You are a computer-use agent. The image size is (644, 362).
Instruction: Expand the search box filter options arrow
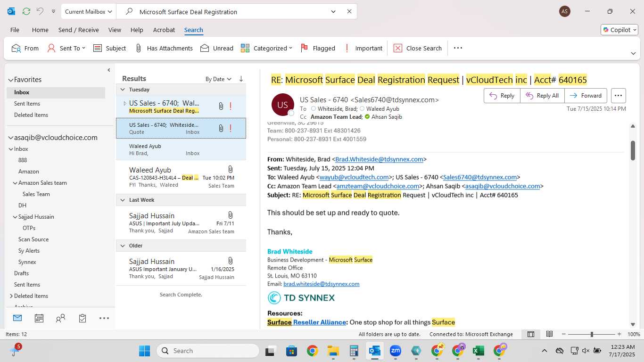click(333, 11)
